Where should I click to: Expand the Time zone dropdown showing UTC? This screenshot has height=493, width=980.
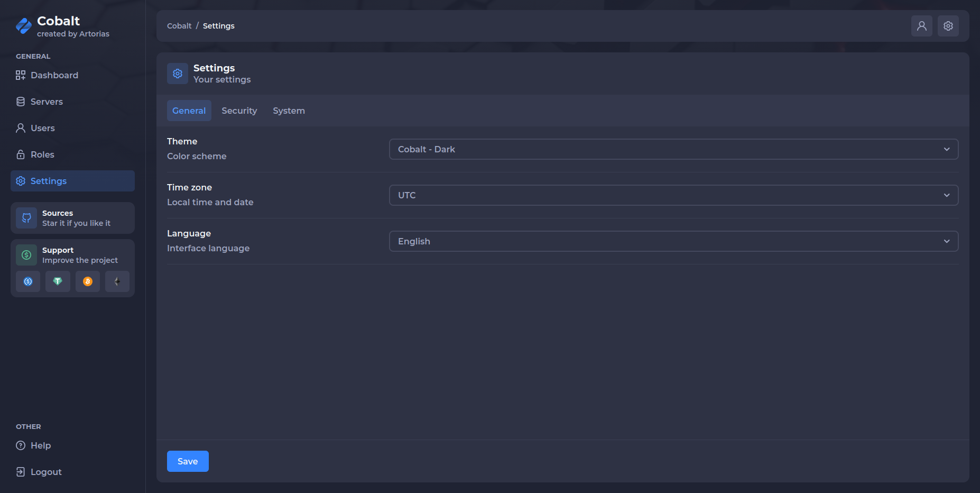(x=674, y=195)
